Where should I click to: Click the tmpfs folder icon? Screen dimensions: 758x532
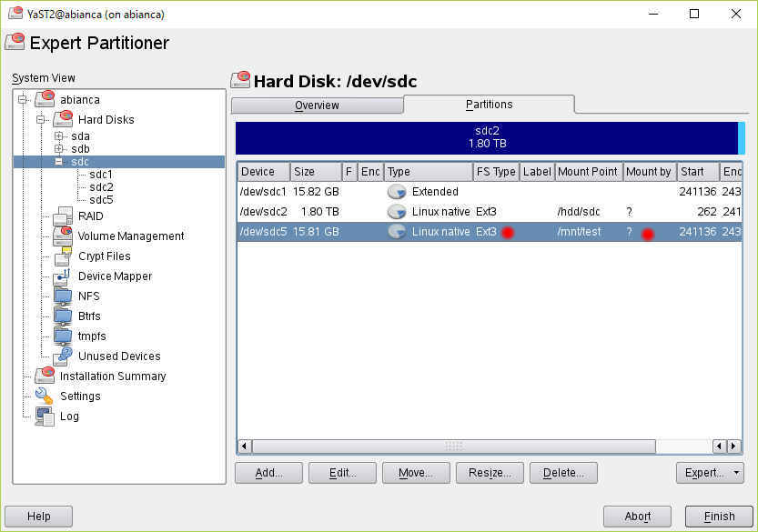click(x=63, y=336)
